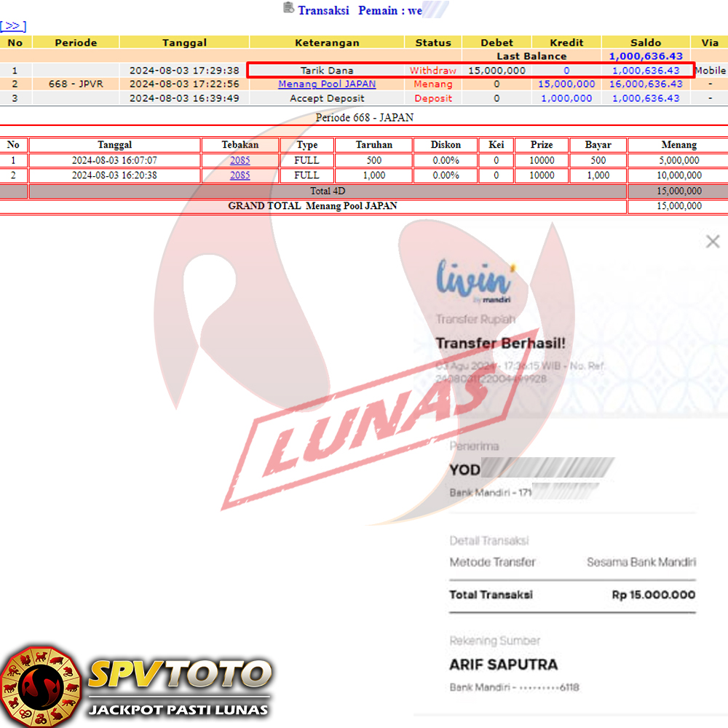This screenshot has width=728, height=728.
Task: Select the Tarik Dana transaction cell
Action: point(327,71)
